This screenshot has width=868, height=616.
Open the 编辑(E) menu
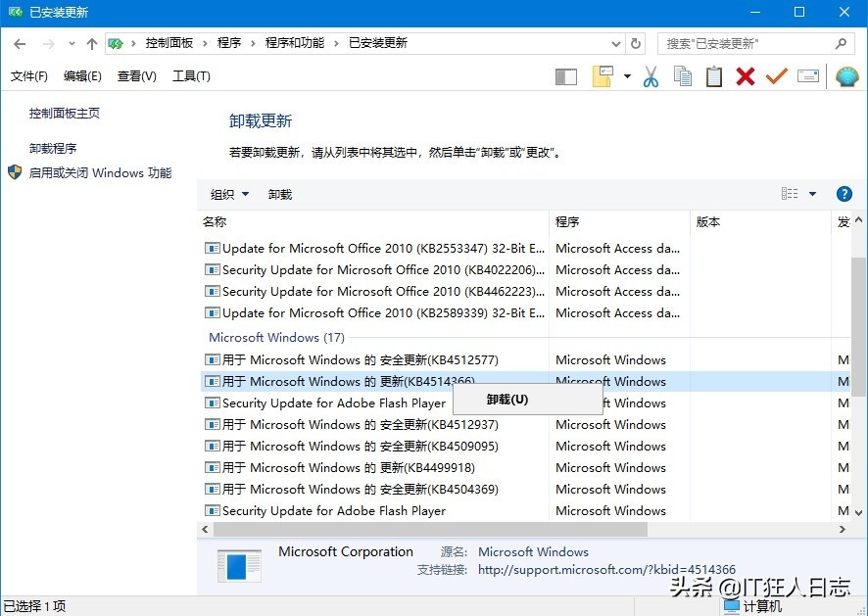[x=82, y=76]
